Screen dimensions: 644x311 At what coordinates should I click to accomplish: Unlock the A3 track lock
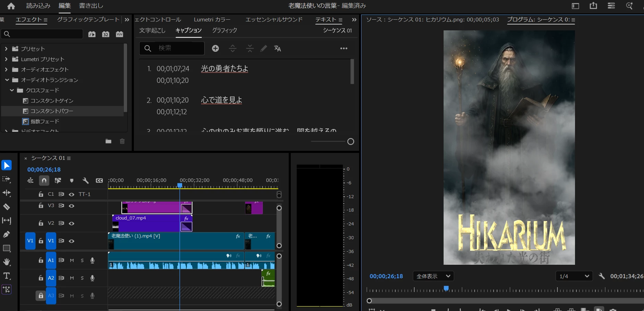click(x=41, y=295)
